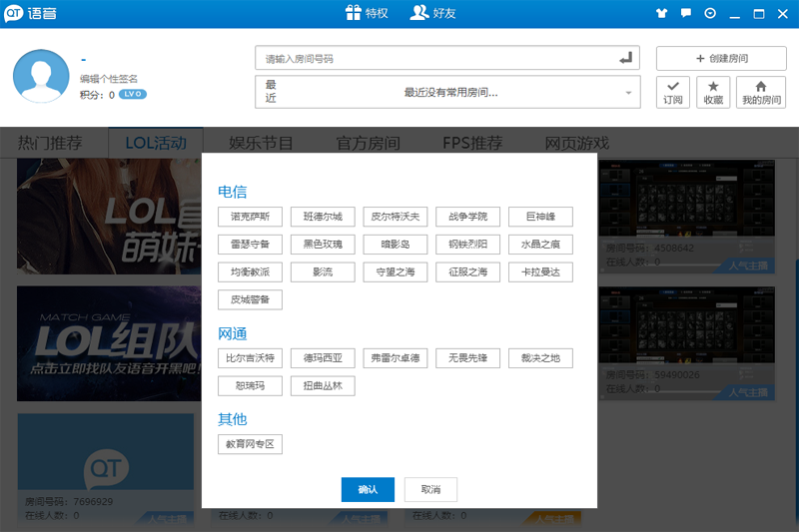The image size is (799, 532).
Task: Select server 战争学院
Action: [x=467, y=217]
